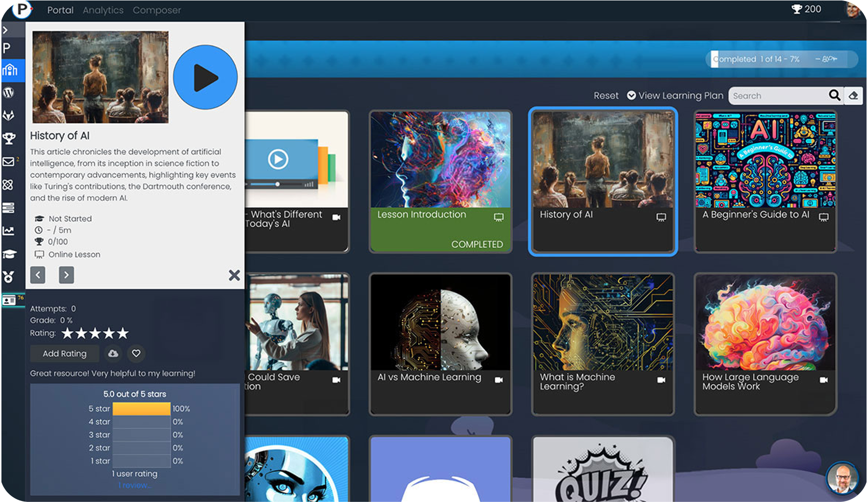Play the History of AI lesson
Viewport: 868px width, 502px height.
tap(205, 77)
